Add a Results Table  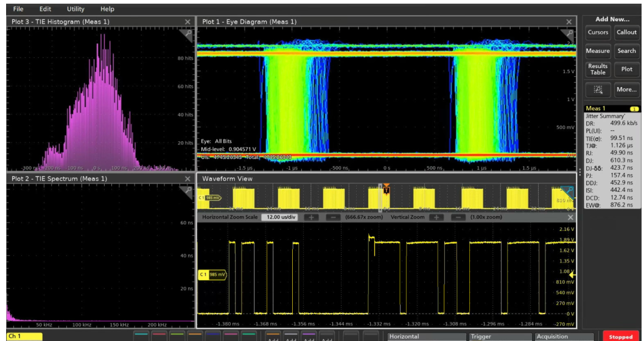[x=598, y=69]
